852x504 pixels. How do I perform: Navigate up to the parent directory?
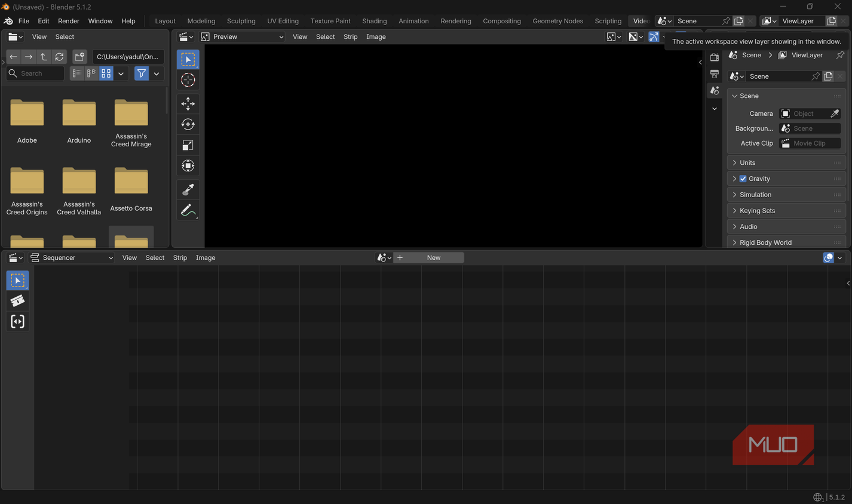pos(44,57)
